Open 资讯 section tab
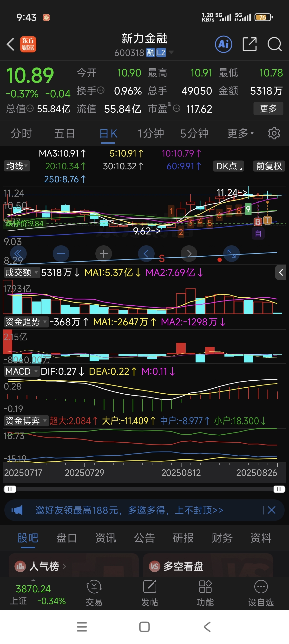This screenshot has width=289, height=644. point(105,538)
